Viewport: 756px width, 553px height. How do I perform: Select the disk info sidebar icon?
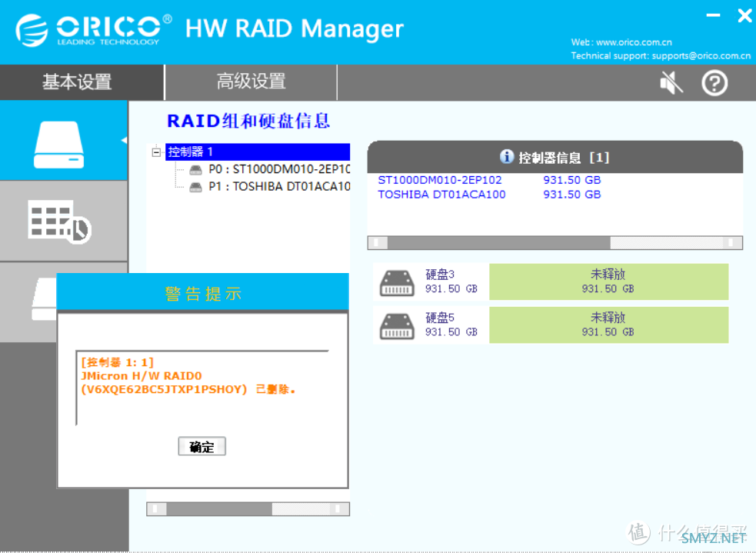coord(58,144)
